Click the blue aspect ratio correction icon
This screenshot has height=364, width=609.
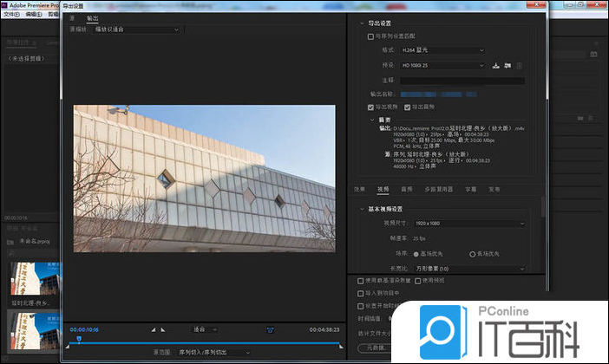pos(270,329)
